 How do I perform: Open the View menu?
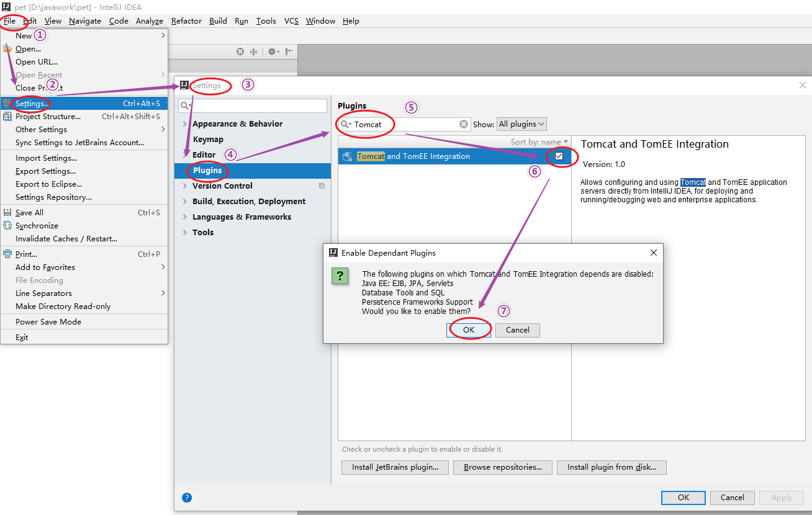click(53, 20)
